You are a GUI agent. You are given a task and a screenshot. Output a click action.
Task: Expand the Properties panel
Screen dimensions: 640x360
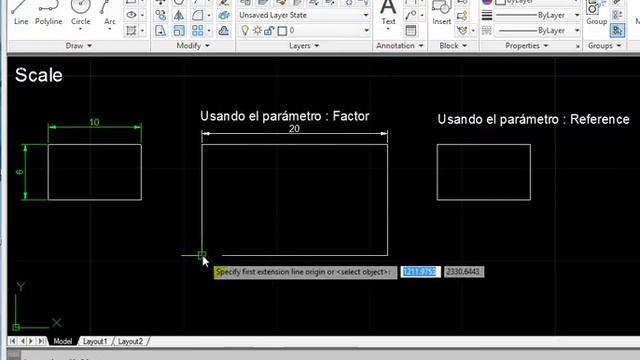tap(527, 46)
